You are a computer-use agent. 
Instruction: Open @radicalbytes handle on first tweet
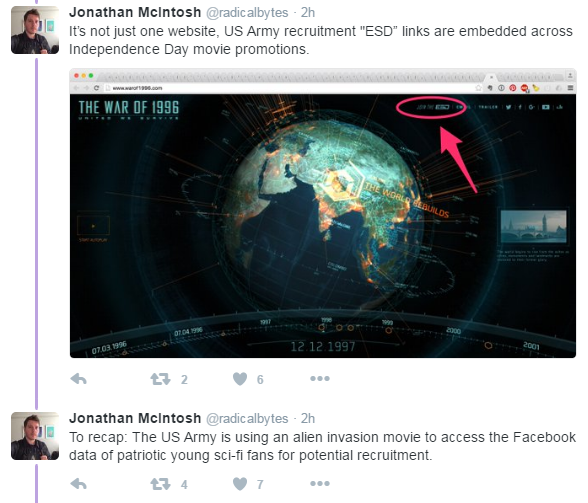coord(247,13)
